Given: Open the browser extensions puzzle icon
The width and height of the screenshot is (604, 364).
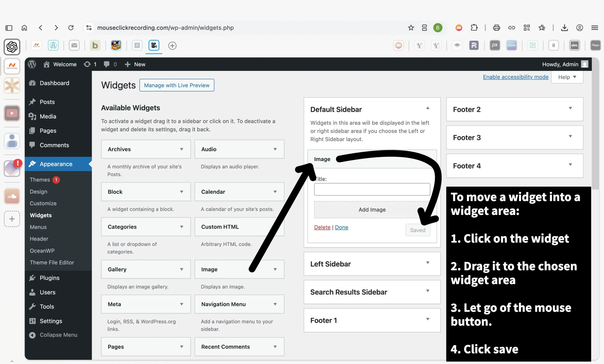Looking at the screenshot, I should [x=474, y=28].
